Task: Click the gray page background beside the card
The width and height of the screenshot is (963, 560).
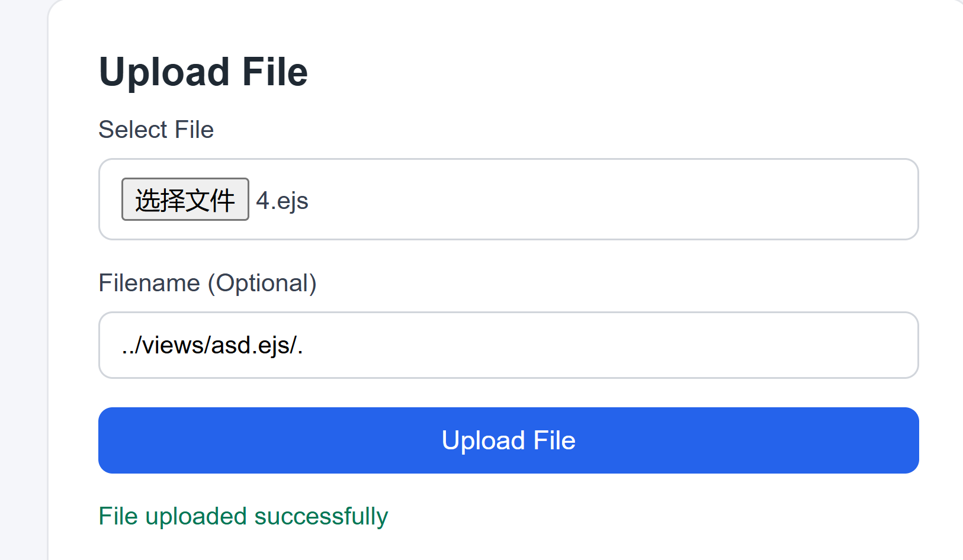Action: (23, 296)
